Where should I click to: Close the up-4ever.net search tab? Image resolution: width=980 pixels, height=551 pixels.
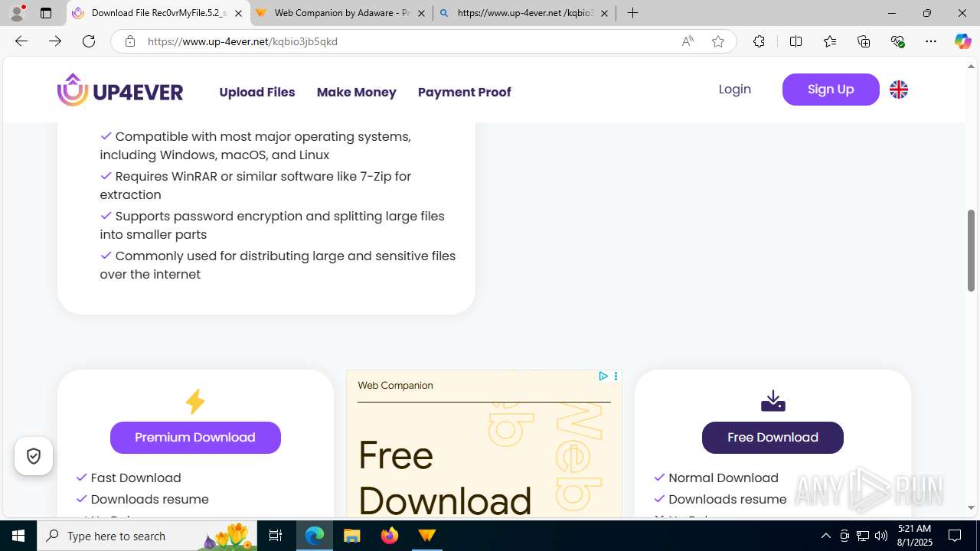pos(604,13)
